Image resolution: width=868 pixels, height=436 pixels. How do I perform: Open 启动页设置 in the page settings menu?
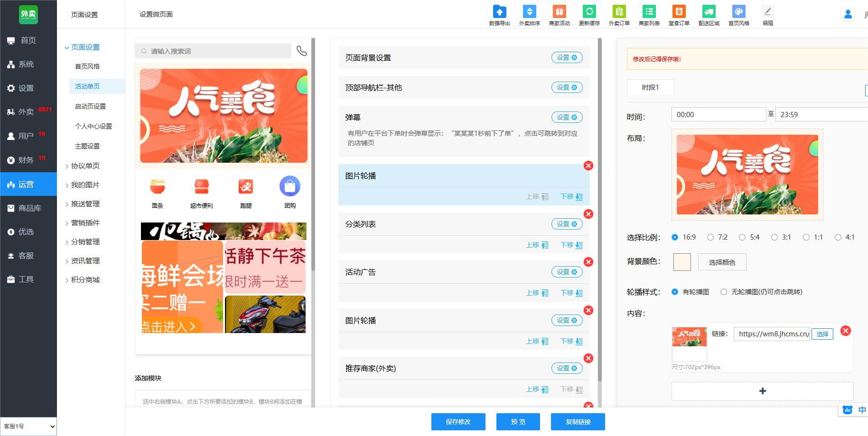coord(90,106)
